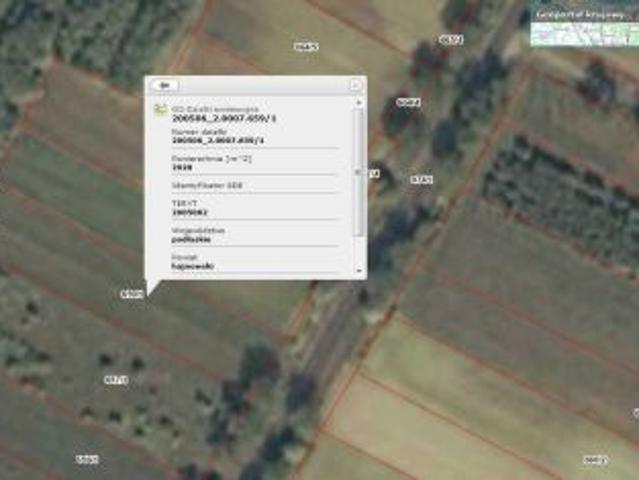Select the Powierzchnia value 2928
This screenshot has height=480, width=639.
[181, 169]
